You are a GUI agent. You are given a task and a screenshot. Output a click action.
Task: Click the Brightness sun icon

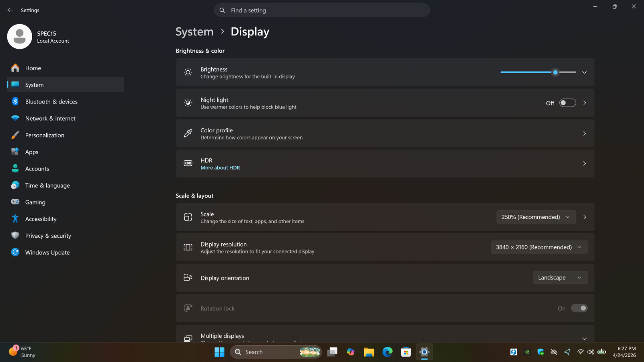point(188,72)
